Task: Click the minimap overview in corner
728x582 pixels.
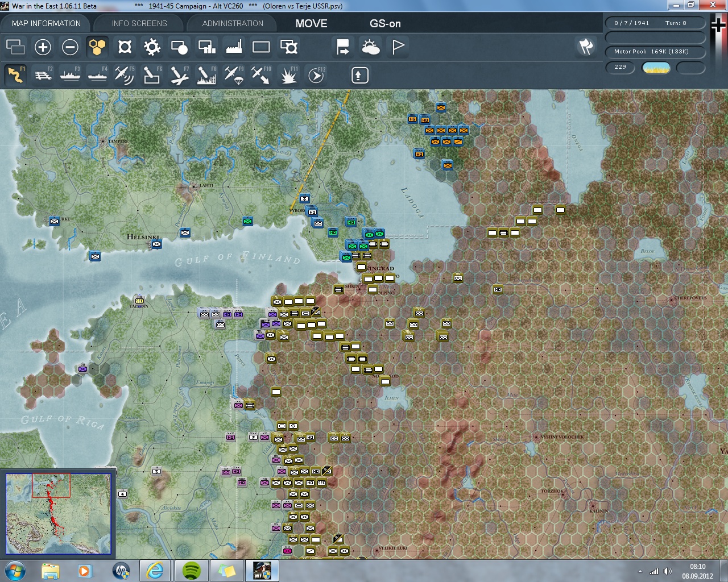Action: [58, 513]
